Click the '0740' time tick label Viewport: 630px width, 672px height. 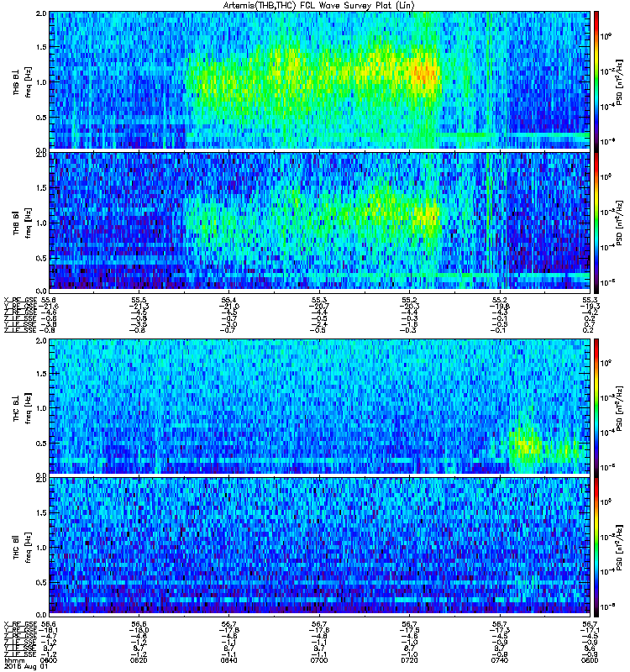499,660
